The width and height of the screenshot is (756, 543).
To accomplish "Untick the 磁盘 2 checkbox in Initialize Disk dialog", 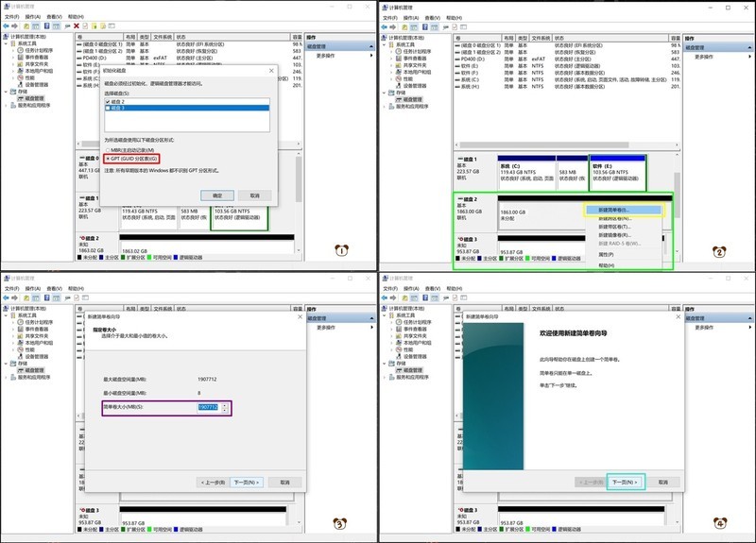I will (108, 102).
